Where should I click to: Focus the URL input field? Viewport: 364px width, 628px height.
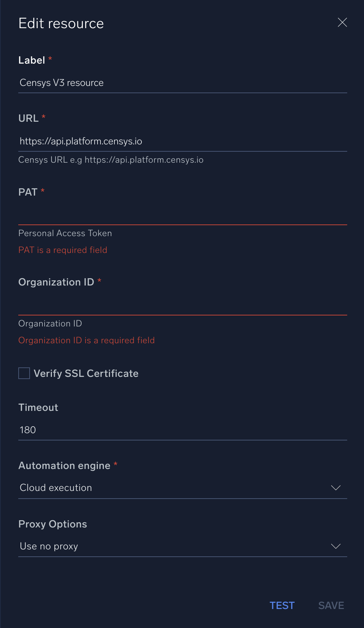coord(182,141)
